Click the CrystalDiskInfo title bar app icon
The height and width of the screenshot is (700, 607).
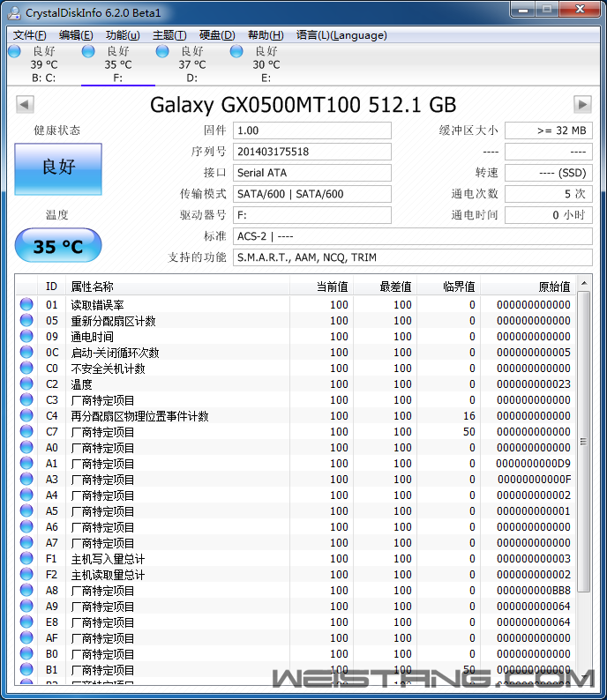coord(14,12)
